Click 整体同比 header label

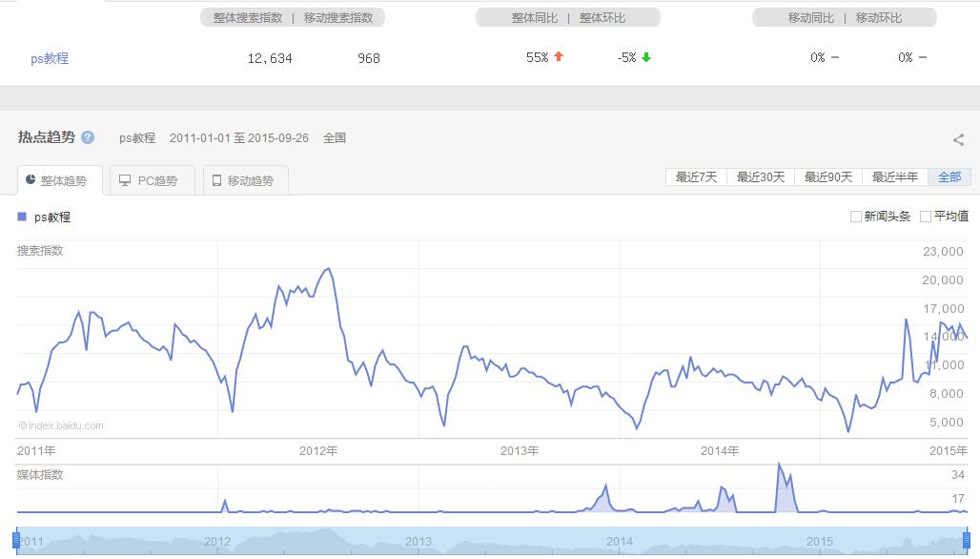[535, 17]
